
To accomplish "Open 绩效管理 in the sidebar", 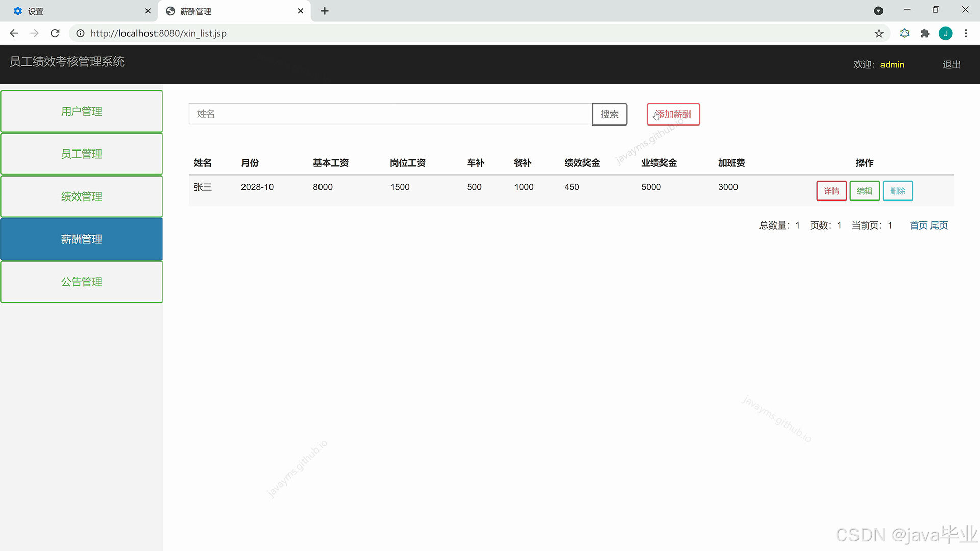I will [82, 196].
